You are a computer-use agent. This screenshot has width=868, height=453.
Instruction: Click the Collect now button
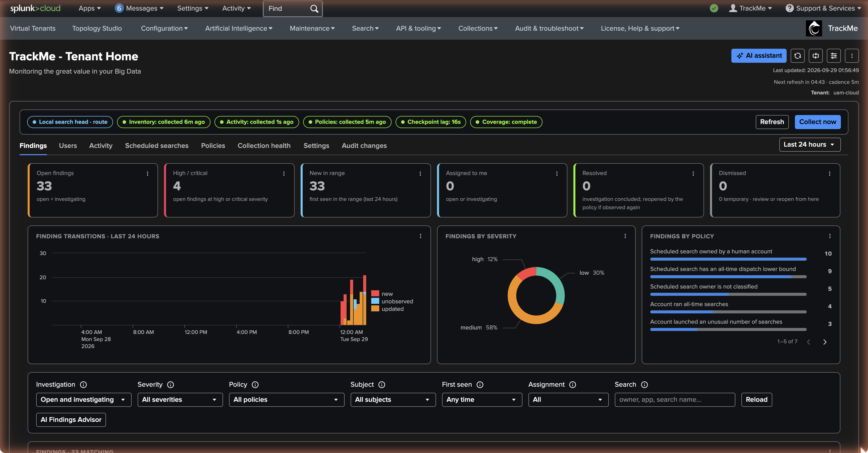818,122
